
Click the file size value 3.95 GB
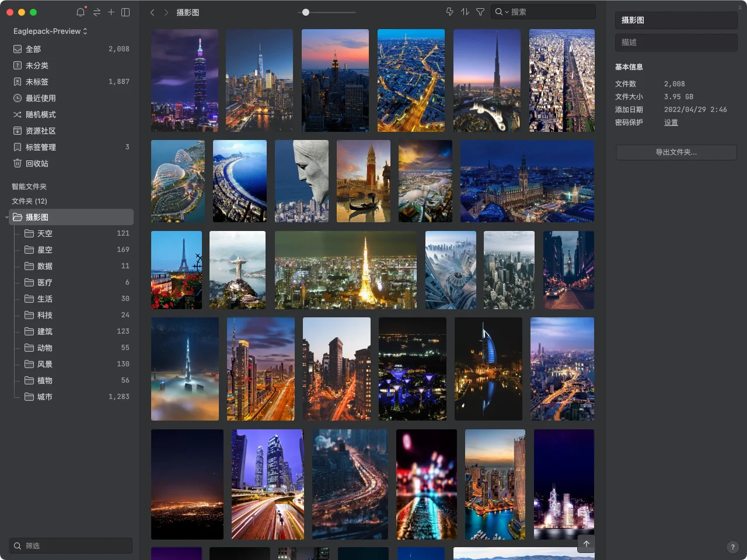(679, 97)
